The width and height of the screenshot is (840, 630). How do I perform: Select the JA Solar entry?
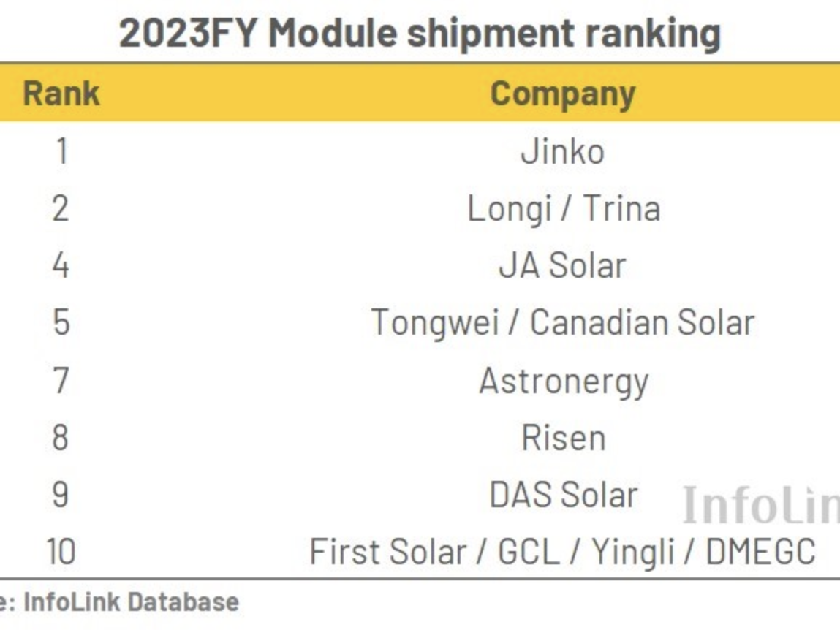(x=562, y=265)
